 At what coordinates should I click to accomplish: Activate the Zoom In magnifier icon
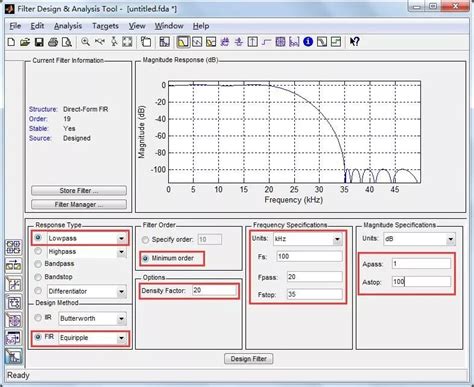tap(86, 42)
